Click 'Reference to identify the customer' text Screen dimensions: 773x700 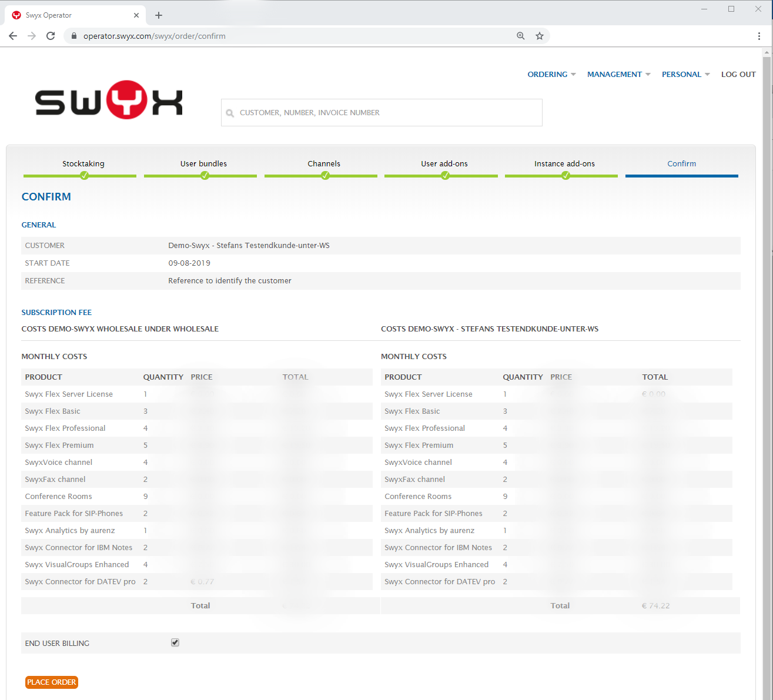click(x=230, y=281)
